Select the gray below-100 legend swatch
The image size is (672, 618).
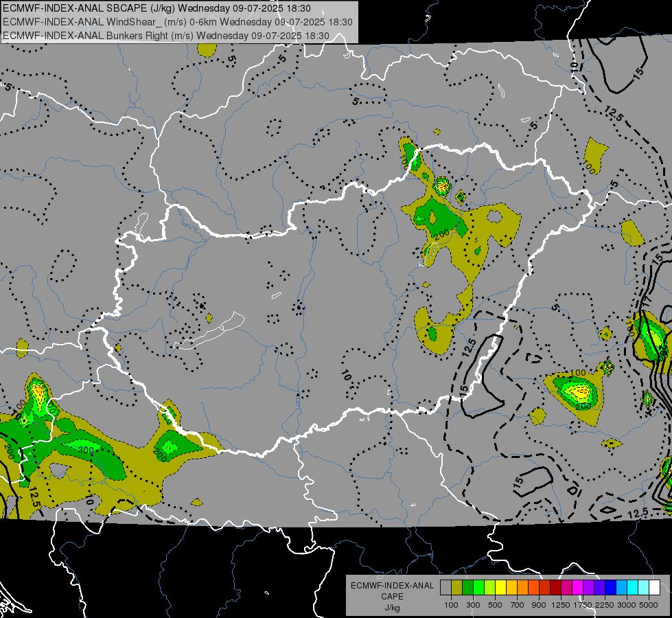(445, 587)
